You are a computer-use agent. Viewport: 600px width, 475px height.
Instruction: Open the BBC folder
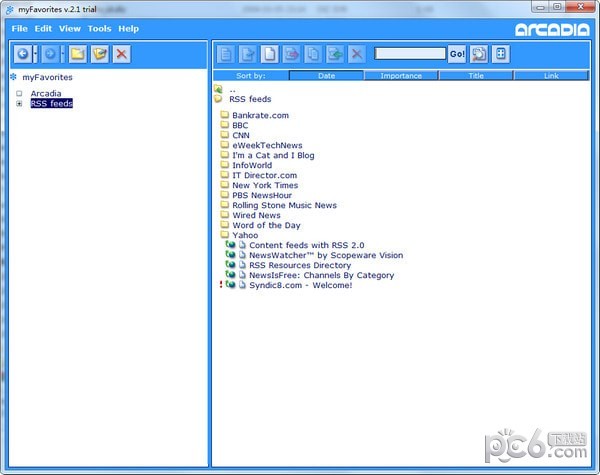tap(240, 125)
